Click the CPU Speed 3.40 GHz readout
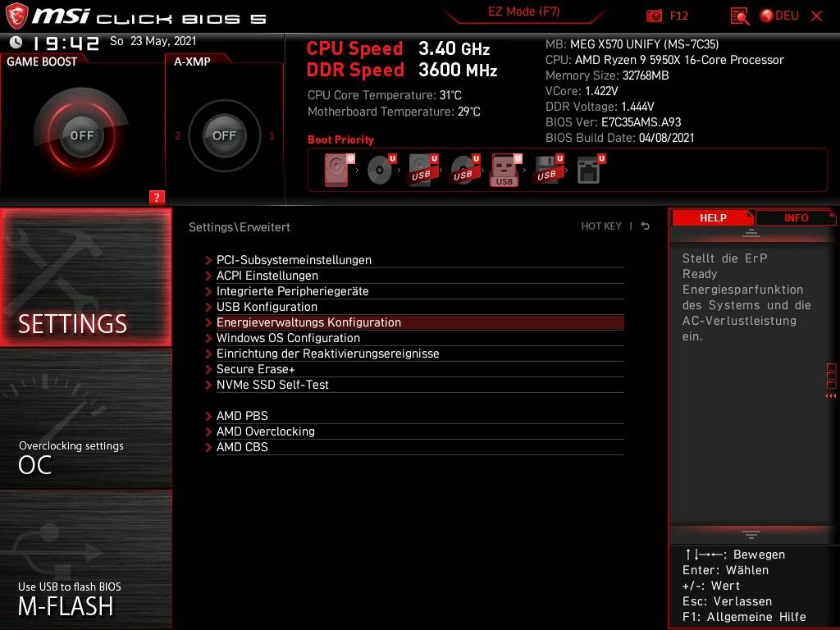This screenshot has width=840, height=630. click(x=398, y=48)
